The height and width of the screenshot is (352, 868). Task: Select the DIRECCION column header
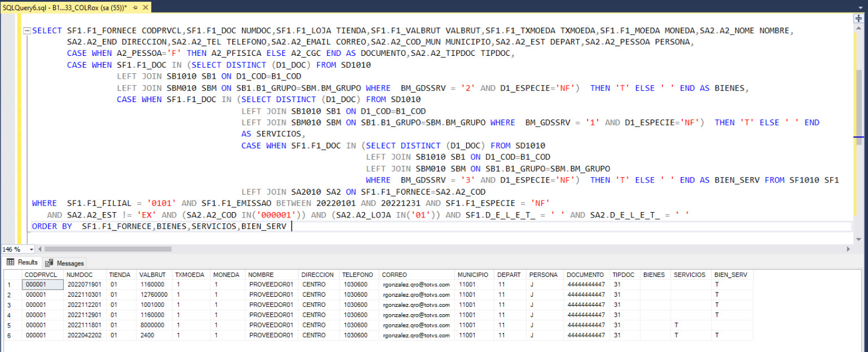click(x=319, y=275)
